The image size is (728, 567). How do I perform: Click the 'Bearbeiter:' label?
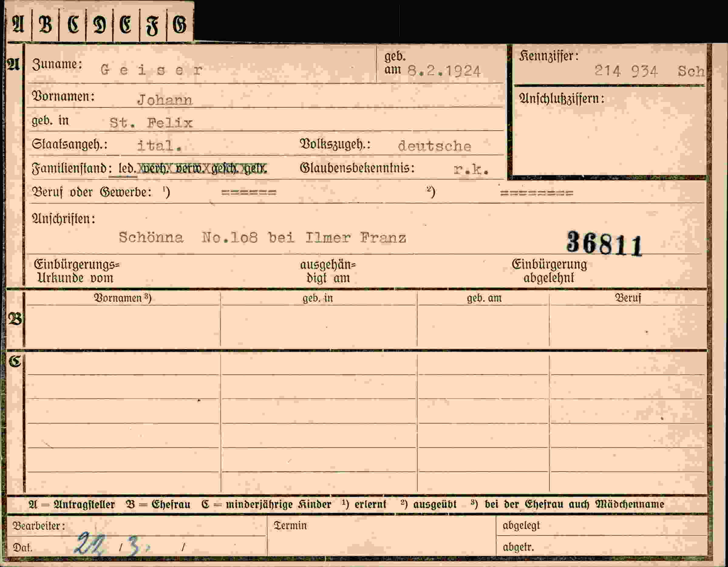coord(39,526)
